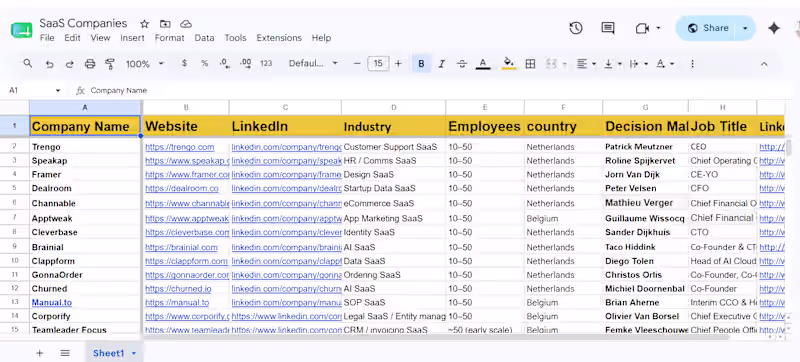Open the https://dealroom.co link
This screenshot has height=362, width=800.
[182, 188]
